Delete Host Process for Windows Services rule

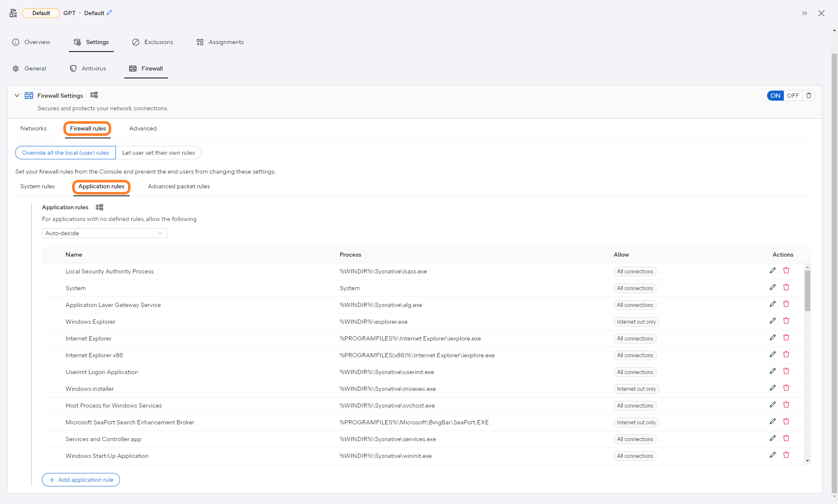coord(786,405)
